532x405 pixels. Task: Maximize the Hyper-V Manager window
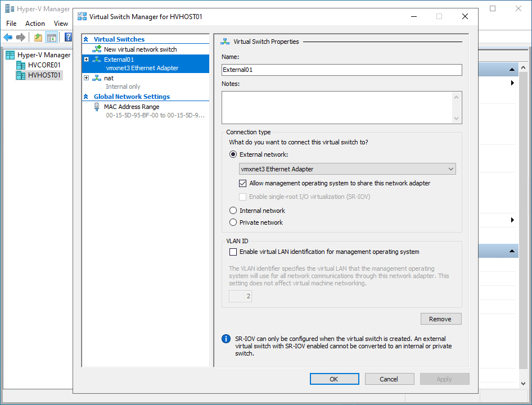tap(493, 8)
